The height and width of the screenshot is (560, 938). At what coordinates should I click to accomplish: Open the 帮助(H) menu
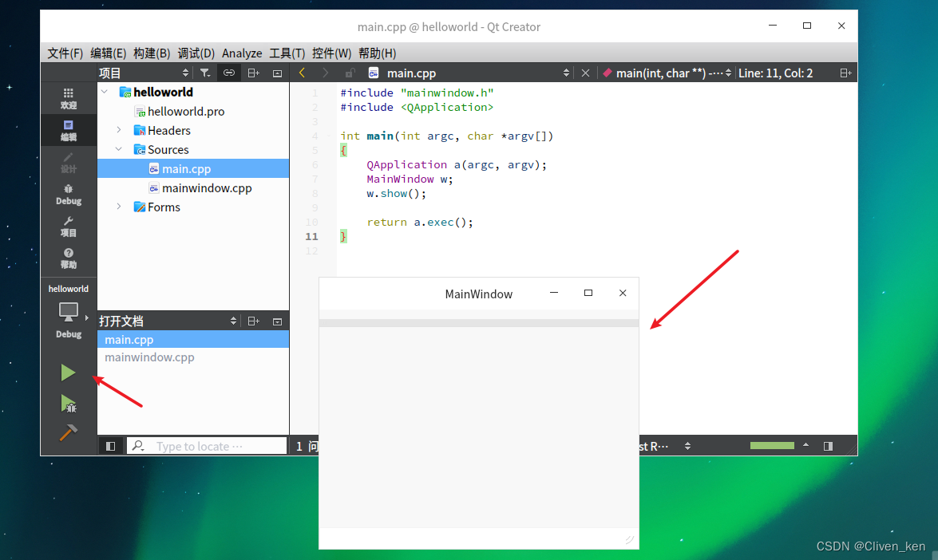point(377,53)
